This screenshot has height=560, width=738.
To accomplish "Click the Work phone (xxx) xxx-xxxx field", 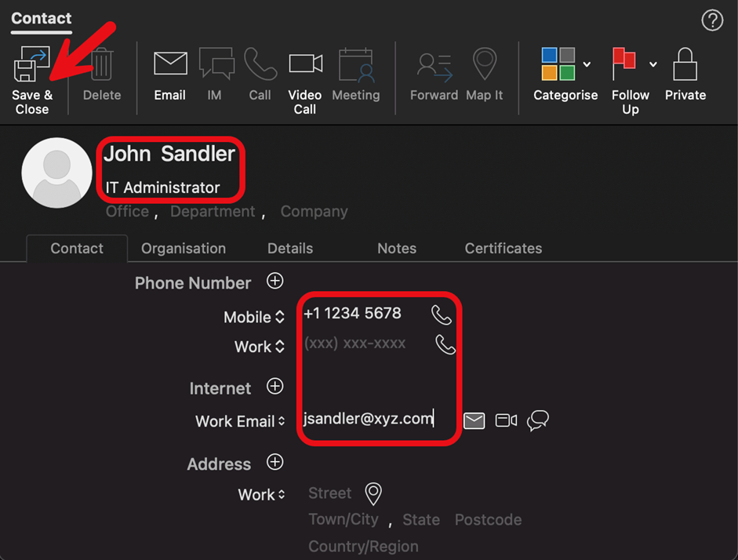I will tap(354, 343).
